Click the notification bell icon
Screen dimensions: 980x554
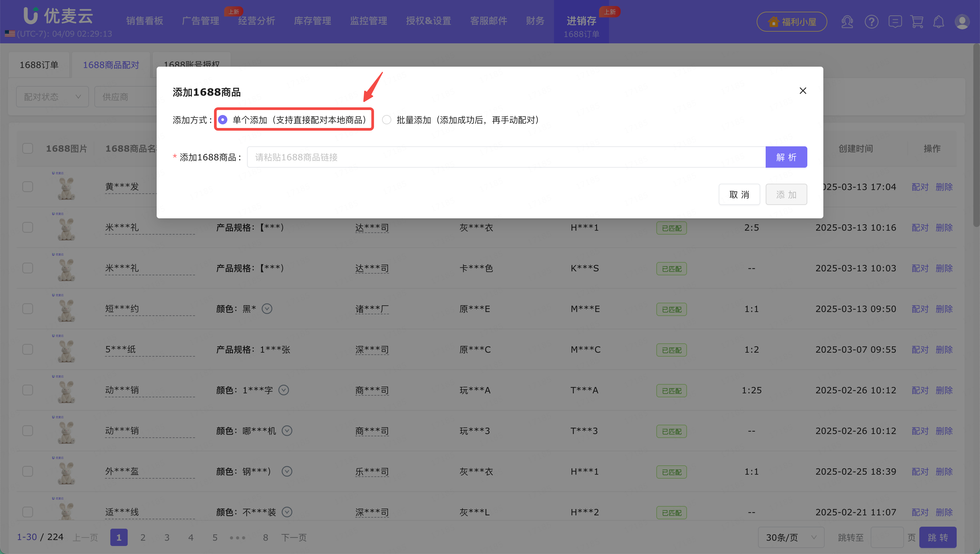point(939,22)
